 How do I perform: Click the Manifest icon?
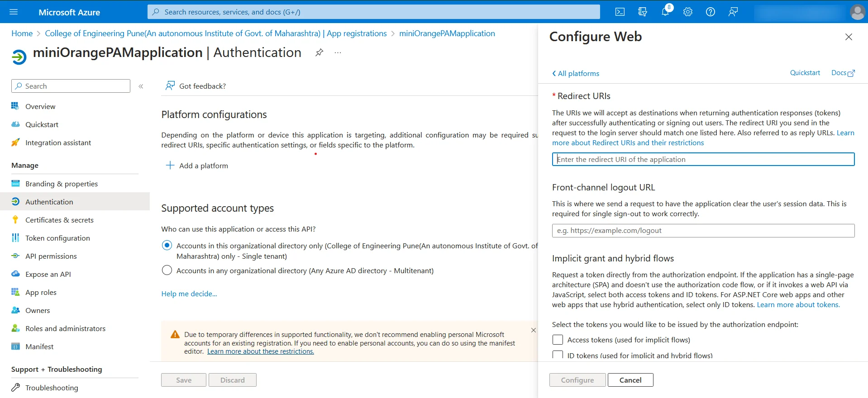15,346
